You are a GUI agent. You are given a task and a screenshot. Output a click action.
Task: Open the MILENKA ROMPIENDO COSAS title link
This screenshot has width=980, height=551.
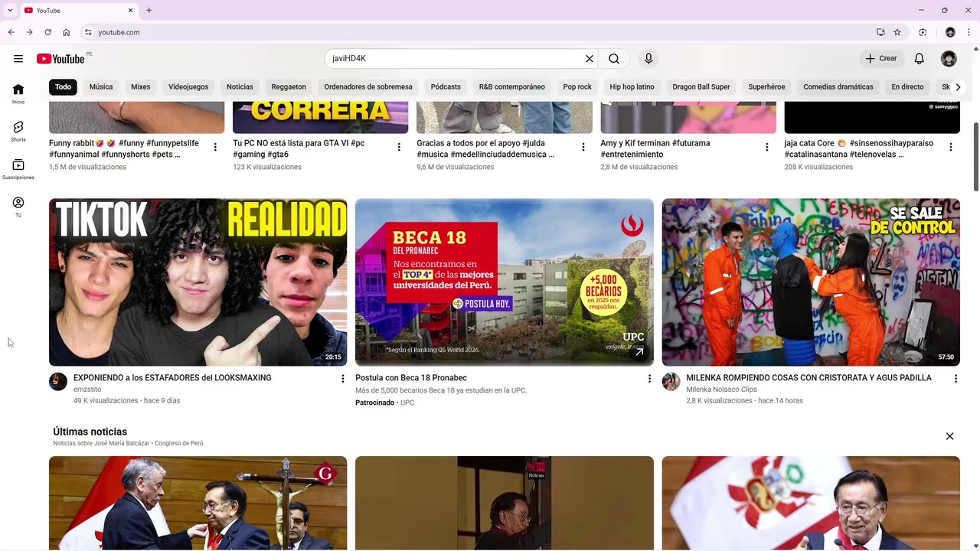point(809,378)
